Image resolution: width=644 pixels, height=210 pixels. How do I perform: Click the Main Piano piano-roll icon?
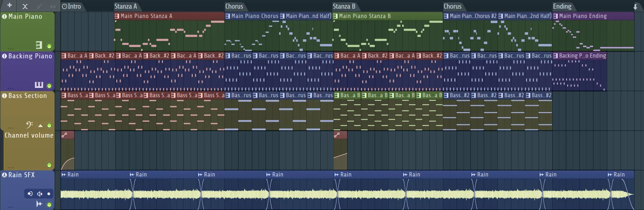point(39,45)
